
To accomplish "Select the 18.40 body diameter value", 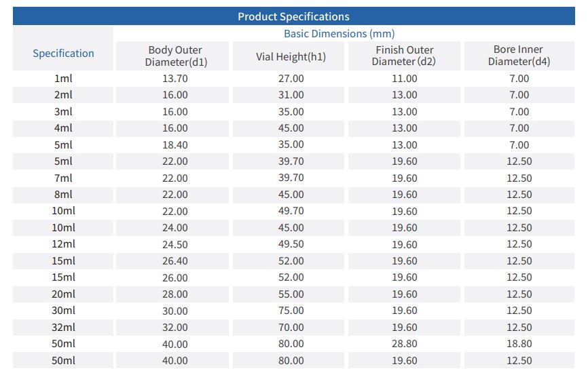I will 175,145.
